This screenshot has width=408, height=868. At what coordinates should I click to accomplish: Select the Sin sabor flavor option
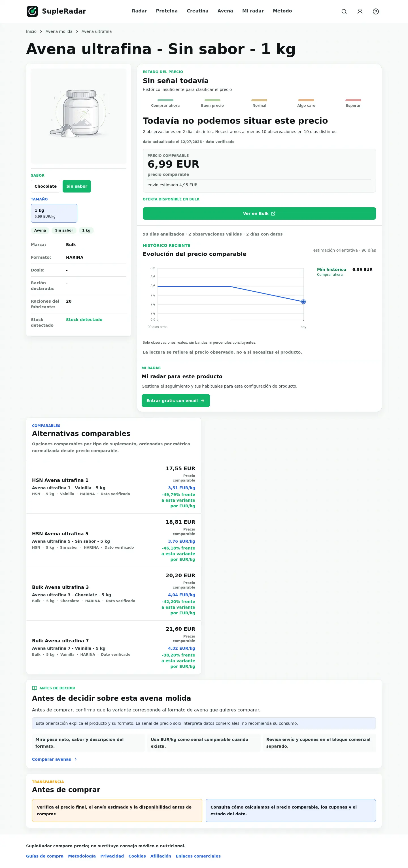point(76,186)
